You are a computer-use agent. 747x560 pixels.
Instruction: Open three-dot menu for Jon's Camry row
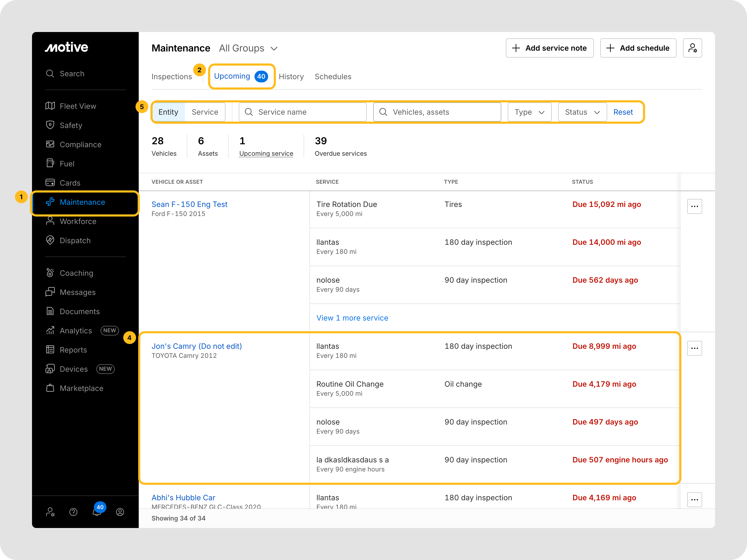pos(694,348)
